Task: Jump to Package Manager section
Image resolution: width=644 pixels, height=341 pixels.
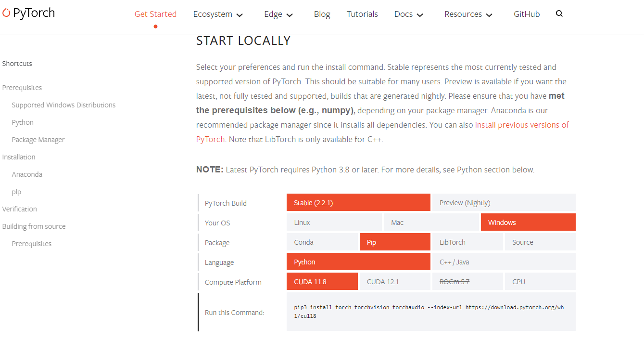Action: click(38, 140)
